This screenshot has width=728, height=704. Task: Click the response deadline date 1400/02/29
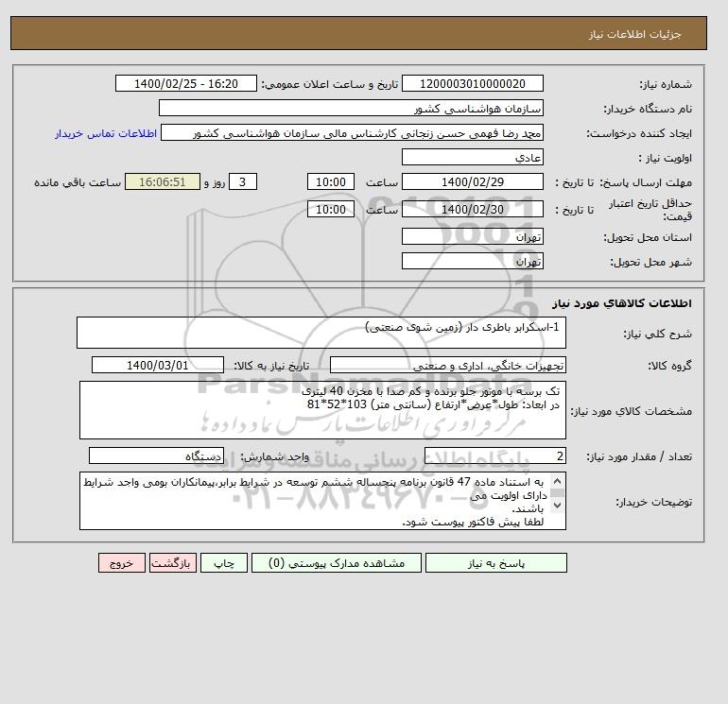[x=472, y=182]
